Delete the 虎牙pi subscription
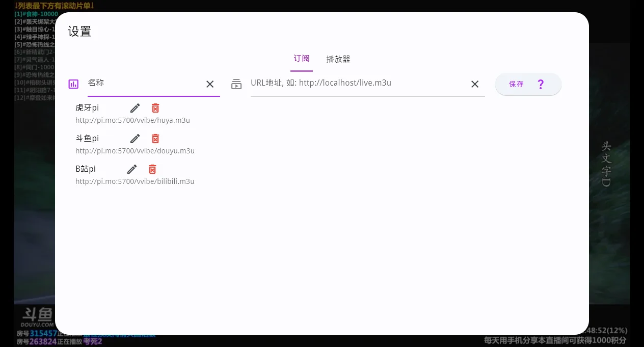The width and height of the screenshot is (644, 347). pos(155,108)
